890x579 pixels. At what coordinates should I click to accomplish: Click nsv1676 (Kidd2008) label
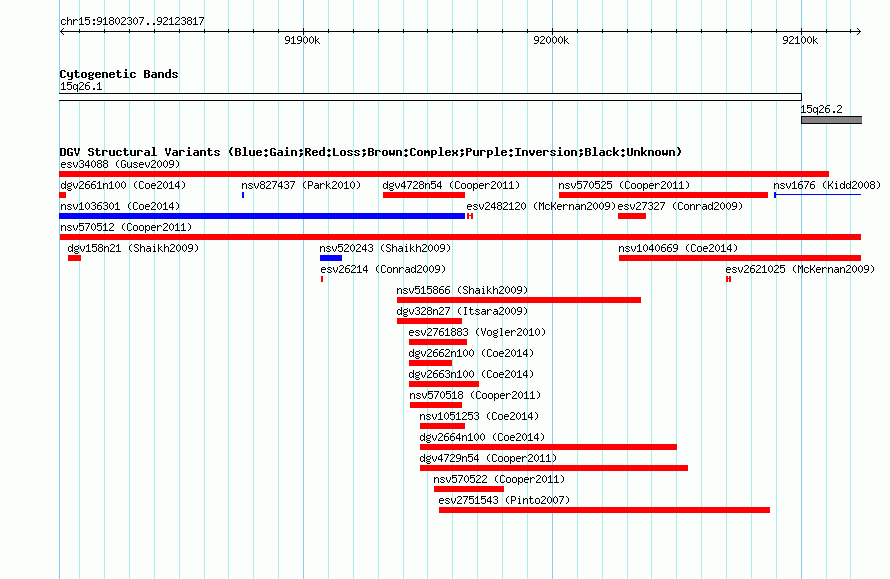[827, 185]
